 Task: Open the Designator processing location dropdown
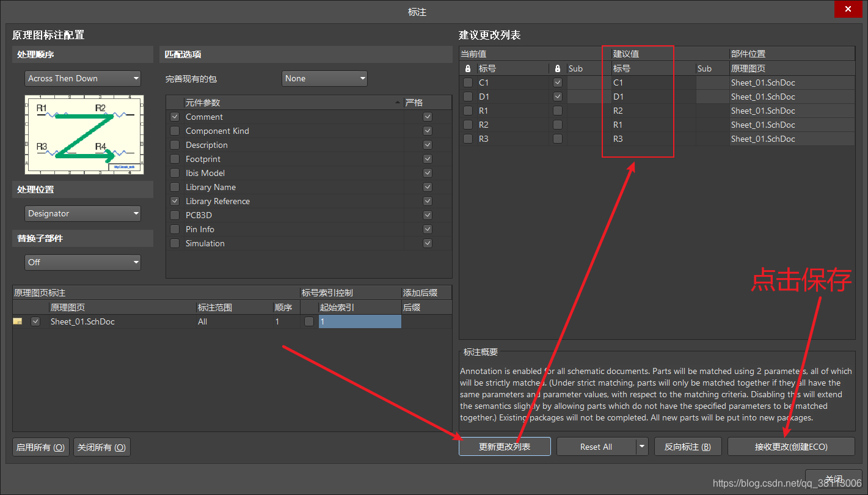[82, 213]
